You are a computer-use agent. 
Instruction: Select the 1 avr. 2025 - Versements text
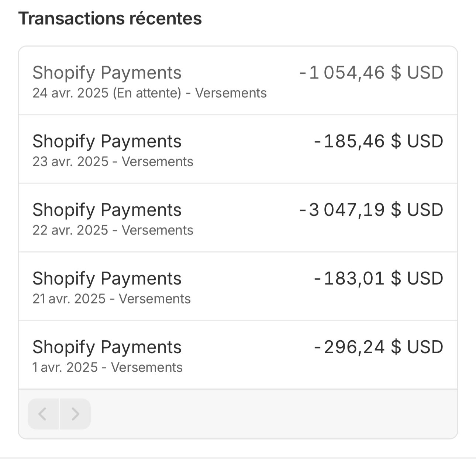107,368
